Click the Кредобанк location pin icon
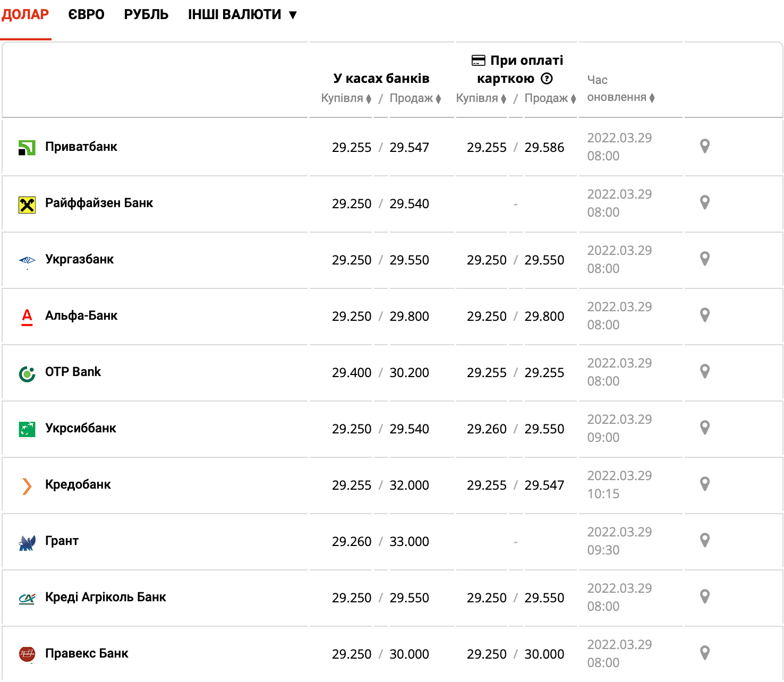 pos(704,484)
